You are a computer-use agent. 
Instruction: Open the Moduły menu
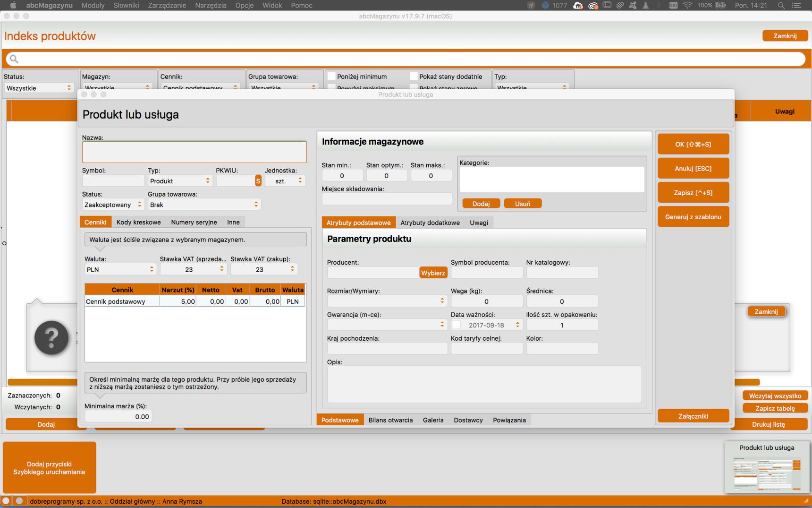[x=93, y=5]
